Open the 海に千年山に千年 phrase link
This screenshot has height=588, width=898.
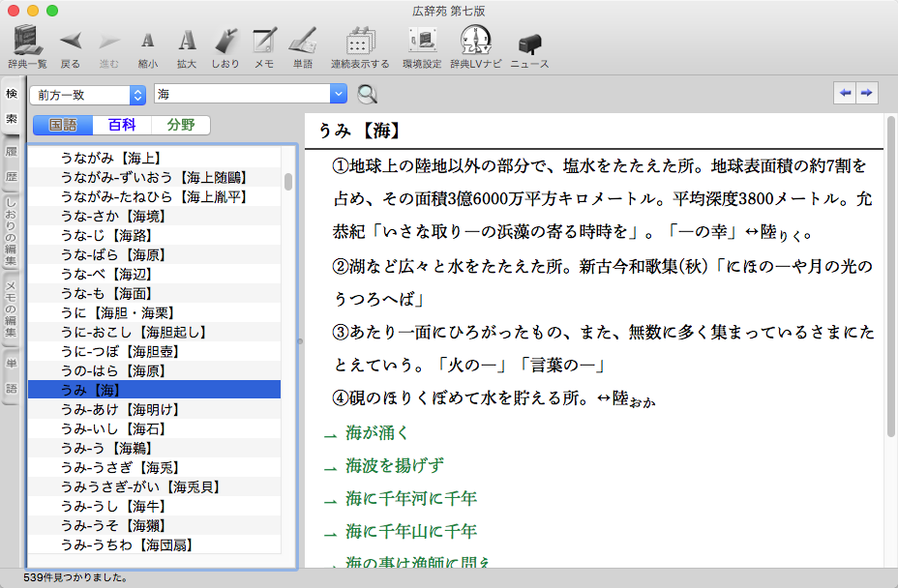coord(410,531)
